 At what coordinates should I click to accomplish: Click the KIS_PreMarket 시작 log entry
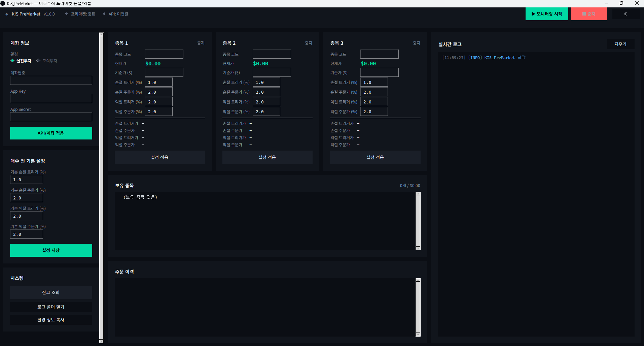coord(484,58)
